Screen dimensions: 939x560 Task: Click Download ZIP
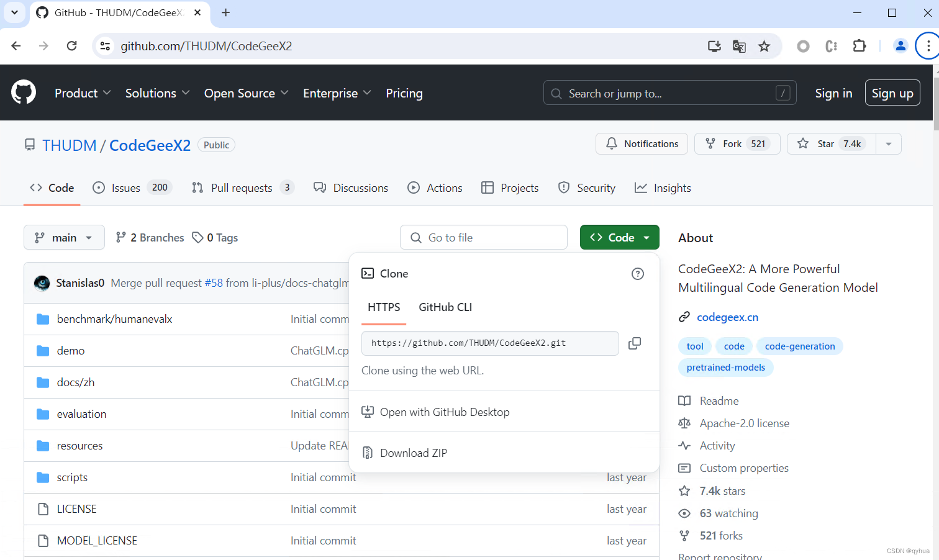(x=405, y=453)
